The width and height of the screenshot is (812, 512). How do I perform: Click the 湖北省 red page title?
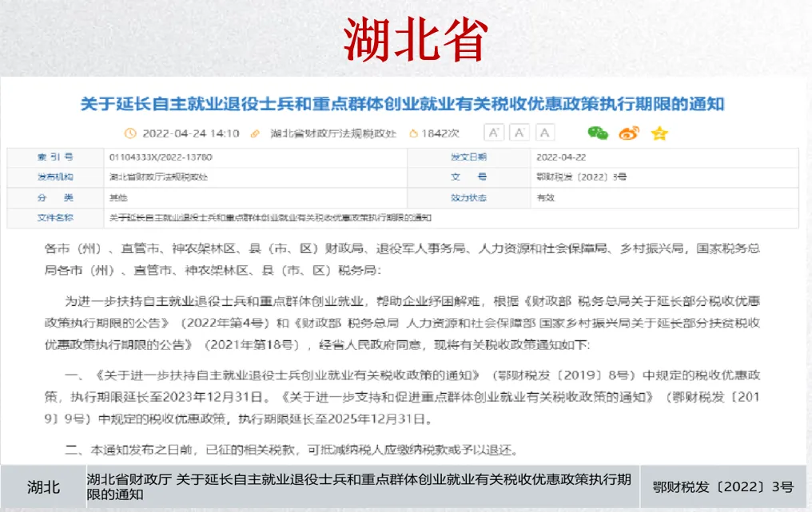pyautogui.click(x=416, y=39)
